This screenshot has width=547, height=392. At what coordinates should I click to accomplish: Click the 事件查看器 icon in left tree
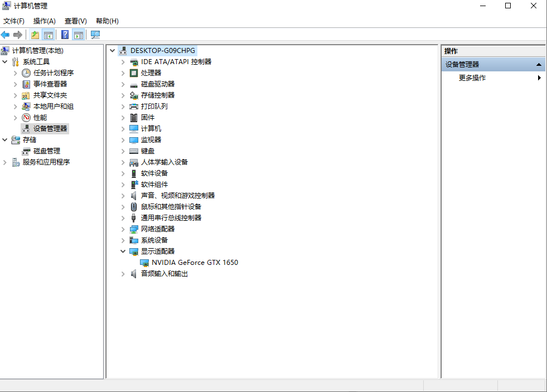point(26,84)
